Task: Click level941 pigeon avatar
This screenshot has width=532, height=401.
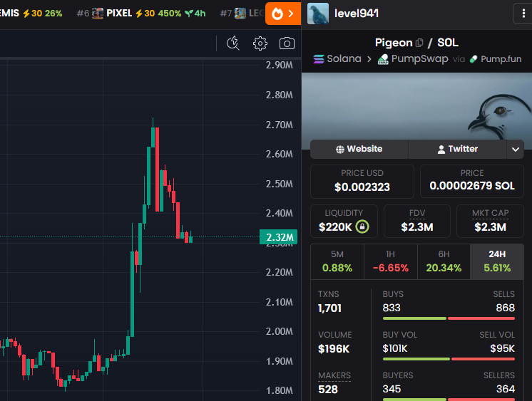Action: [x=318, y=14]
